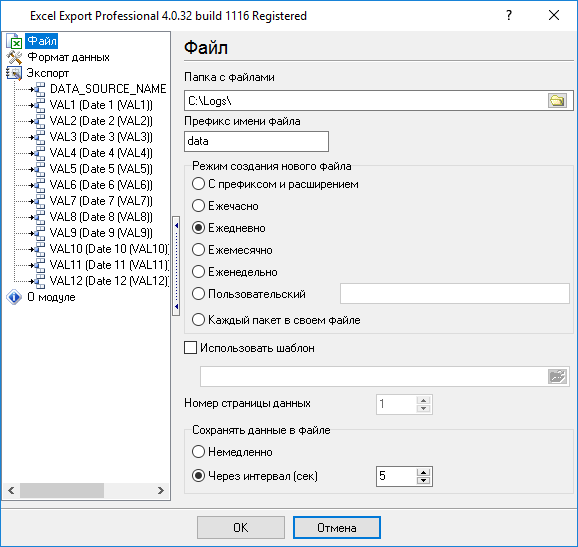Select the Ежечасно radio option
The image size is (578, 547).
click(x=198, y=206)
